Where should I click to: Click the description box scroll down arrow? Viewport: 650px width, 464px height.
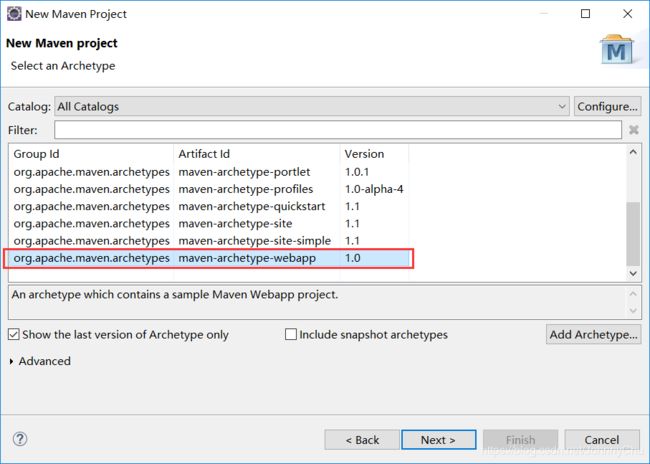coord(633,311)
